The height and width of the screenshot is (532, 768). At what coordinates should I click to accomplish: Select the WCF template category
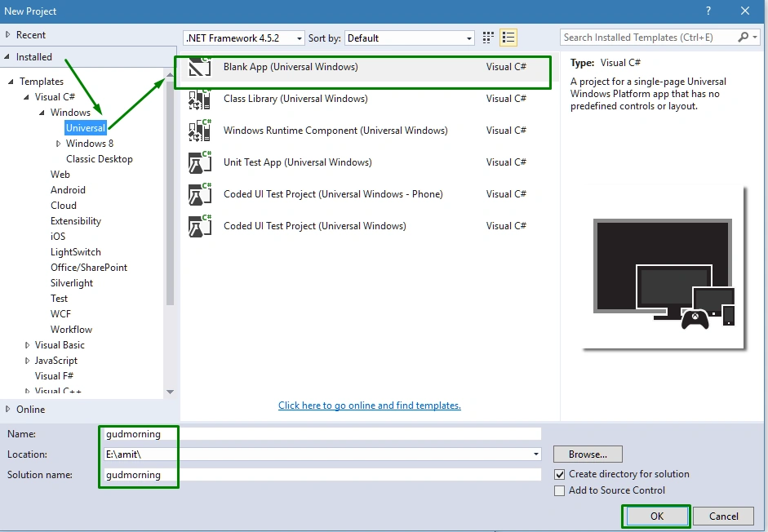[x=60, y=314]
